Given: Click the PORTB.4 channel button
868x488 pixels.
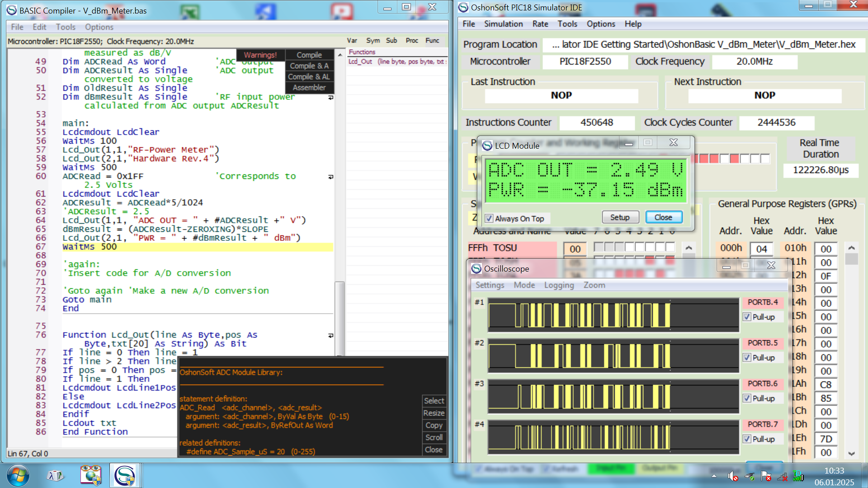Looking at the screenshot, I should pos(763,302).
